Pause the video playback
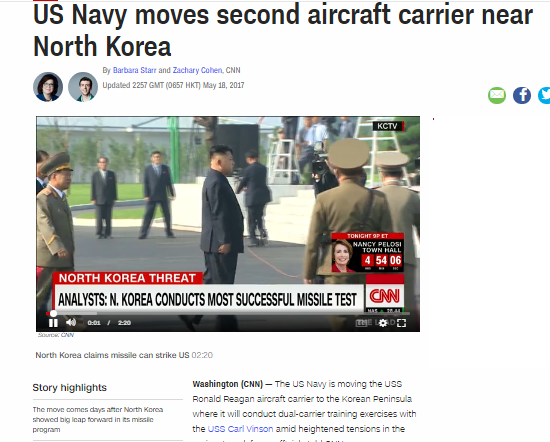This screenshot has height=442, width=550. click(53, 323)
